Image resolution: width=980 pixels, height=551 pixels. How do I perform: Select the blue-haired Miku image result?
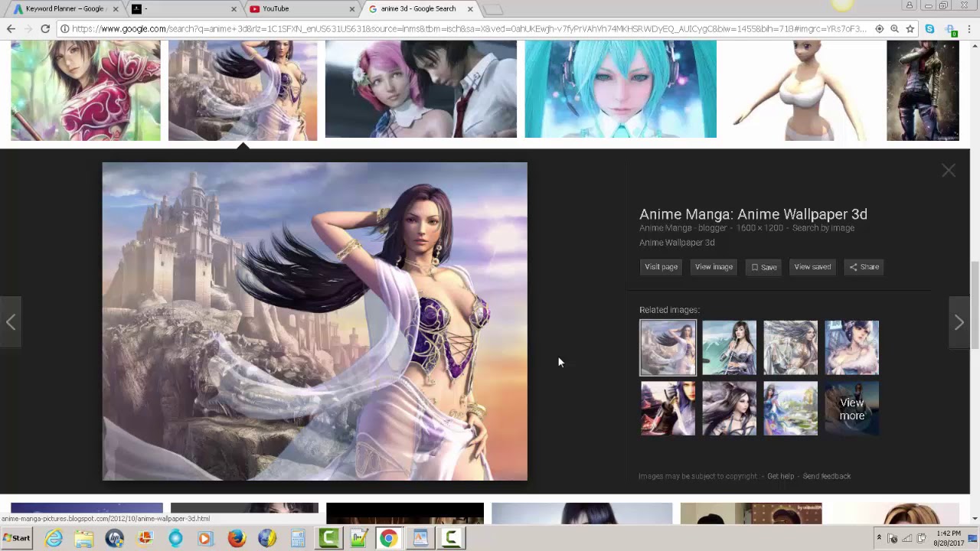[620, 90]
